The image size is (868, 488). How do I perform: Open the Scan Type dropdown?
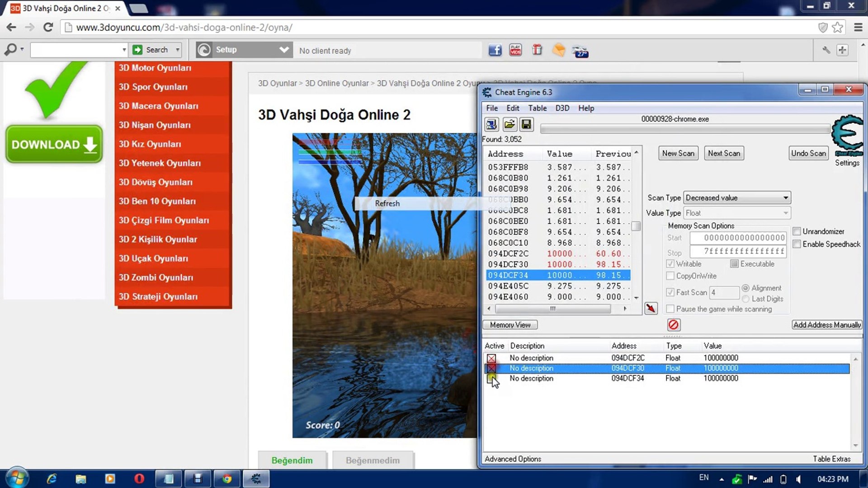point(736,198)
